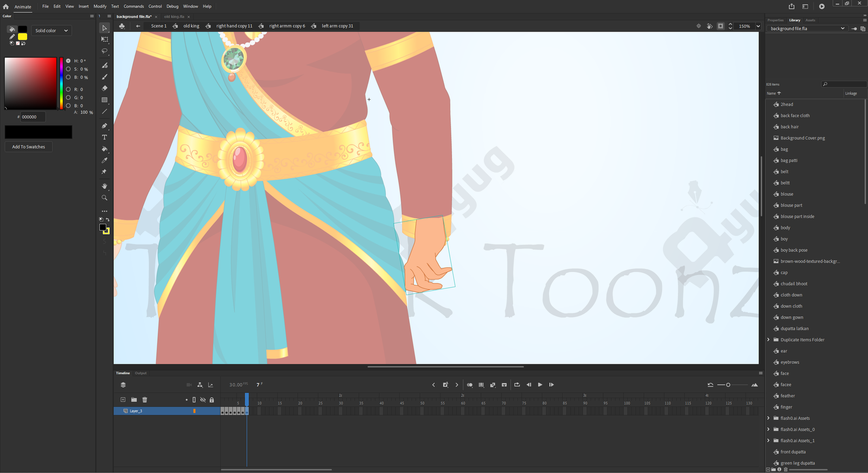Click the trash icon to delete the layer
The image size is (868, 473).
coord(145,400)
